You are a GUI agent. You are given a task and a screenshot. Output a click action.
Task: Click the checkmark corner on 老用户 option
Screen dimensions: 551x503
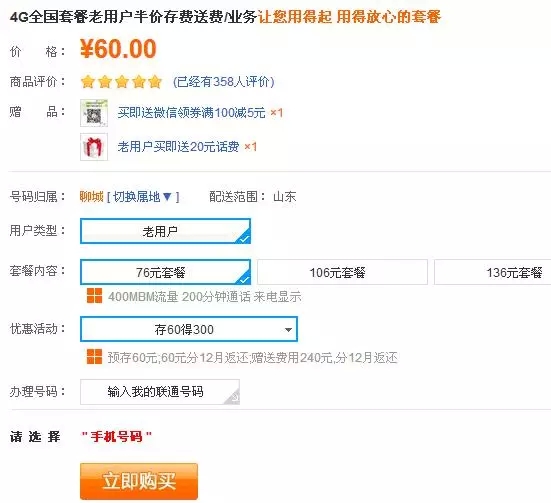244,237
